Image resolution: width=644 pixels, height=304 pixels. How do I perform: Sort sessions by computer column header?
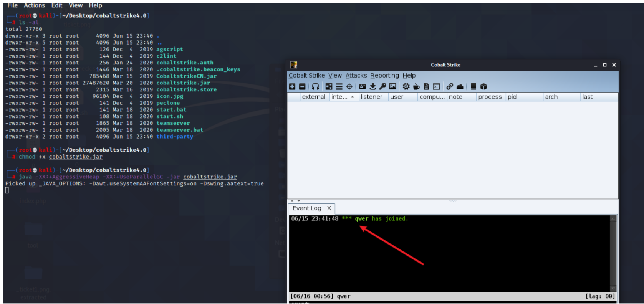[x=432, y=97]
